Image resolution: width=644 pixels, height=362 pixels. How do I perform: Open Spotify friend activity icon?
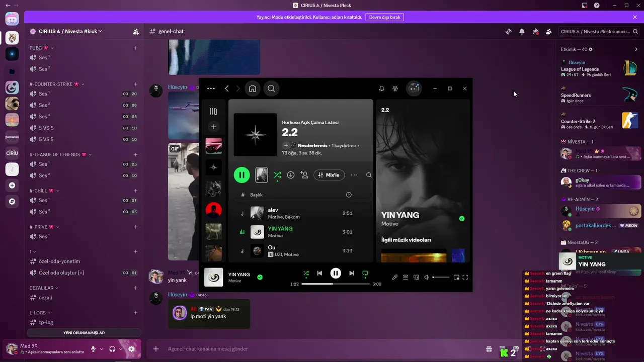coord(395,88)
